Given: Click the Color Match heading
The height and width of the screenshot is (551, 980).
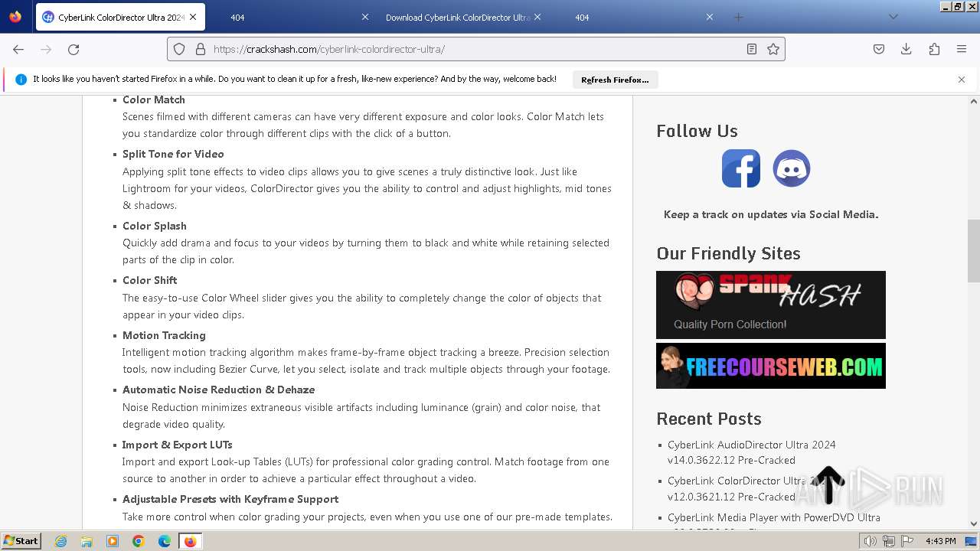Looking at the screenshot, I should 154,99.
